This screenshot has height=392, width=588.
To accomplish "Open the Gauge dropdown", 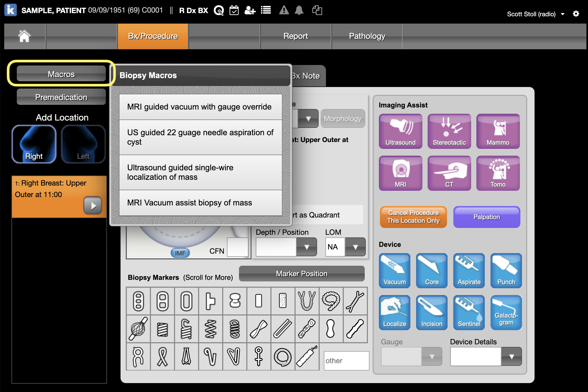I will 432,356.
